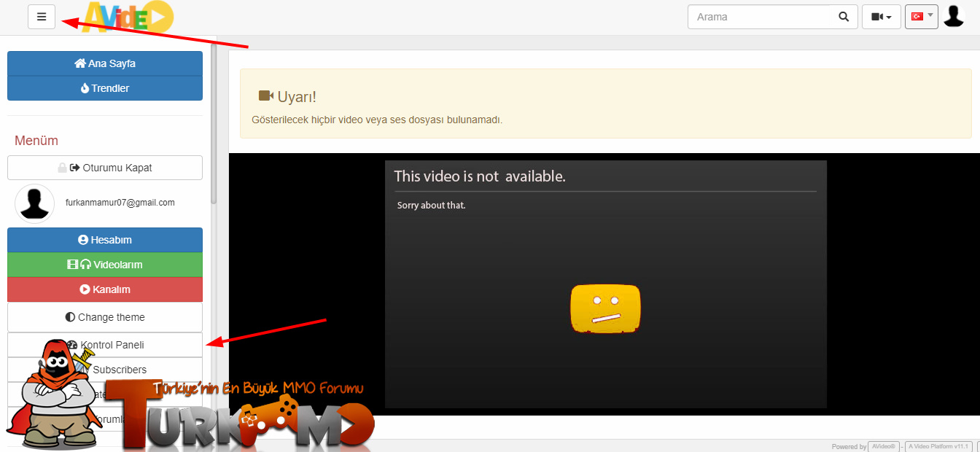This screenshot has width=980, height=452.
Task: Open Kanalım channel page
Action: pos(105,289)
